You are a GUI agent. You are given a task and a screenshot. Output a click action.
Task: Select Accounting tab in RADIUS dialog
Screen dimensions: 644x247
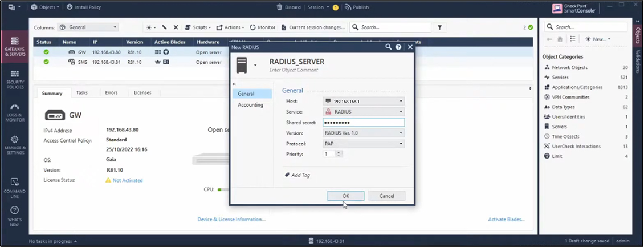point(251,105)
